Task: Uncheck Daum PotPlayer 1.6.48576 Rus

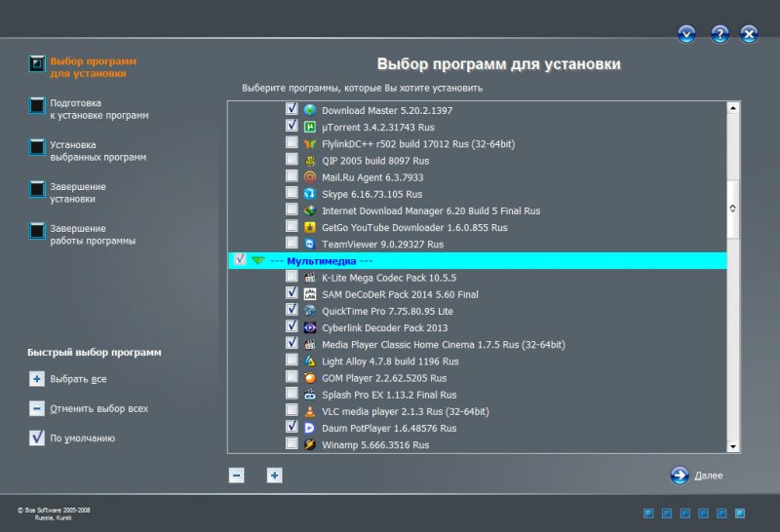Action: (x=292, y=427)
